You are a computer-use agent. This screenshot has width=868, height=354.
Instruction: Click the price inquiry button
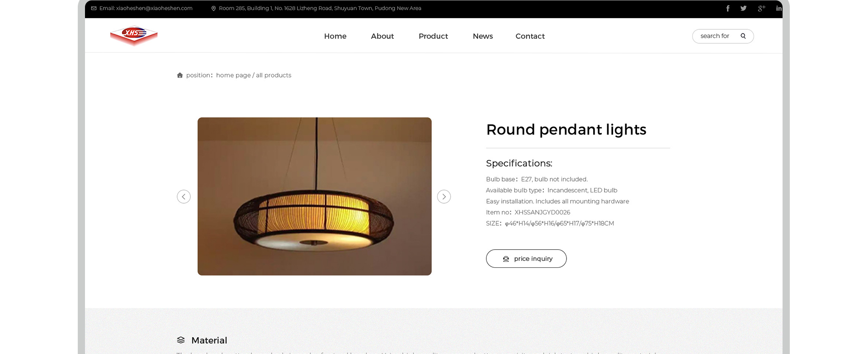(526, 259)
